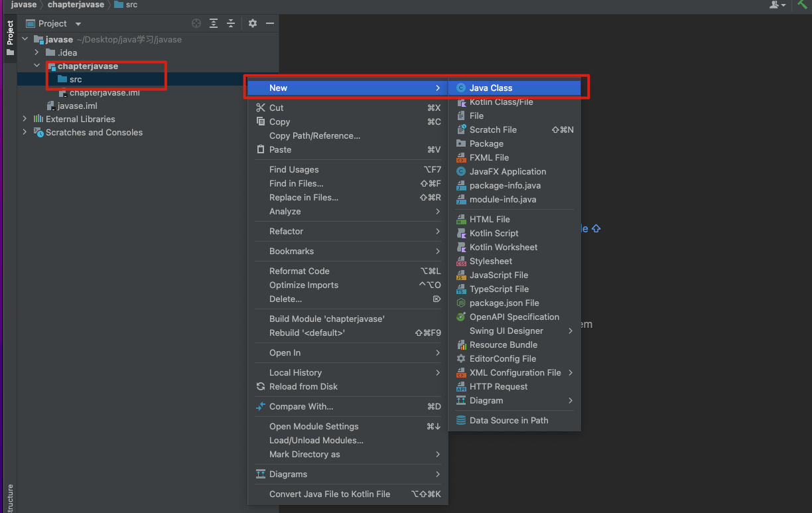
Task: Open settings via the gear icon
Action: pyautogui.click(x=252, y=23)
